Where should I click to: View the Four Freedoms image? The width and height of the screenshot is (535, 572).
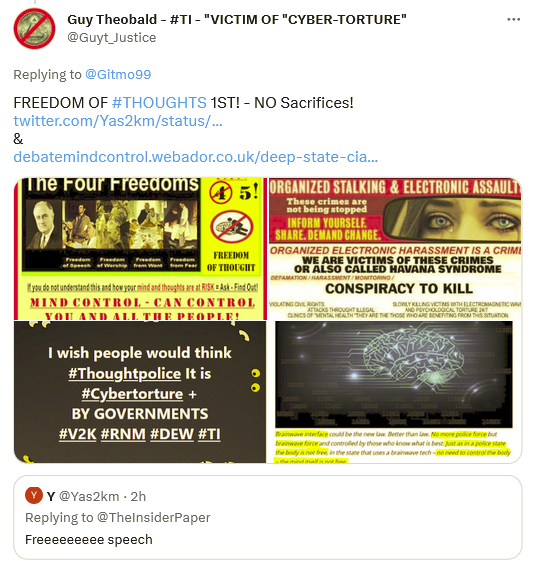pyautogui.click(x=140, y=249)
